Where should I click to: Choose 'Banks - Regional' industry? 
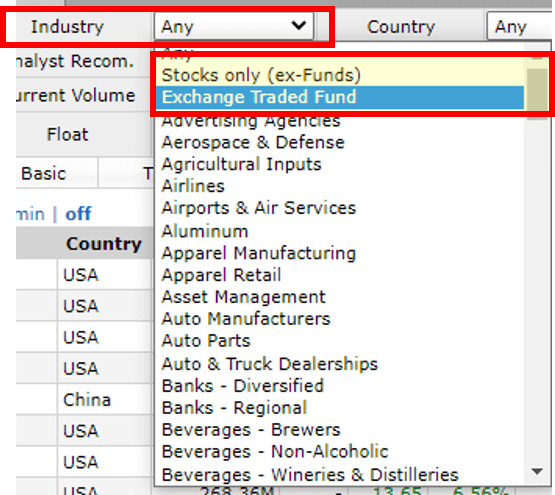pyautogui.click(x=340, y=408)
